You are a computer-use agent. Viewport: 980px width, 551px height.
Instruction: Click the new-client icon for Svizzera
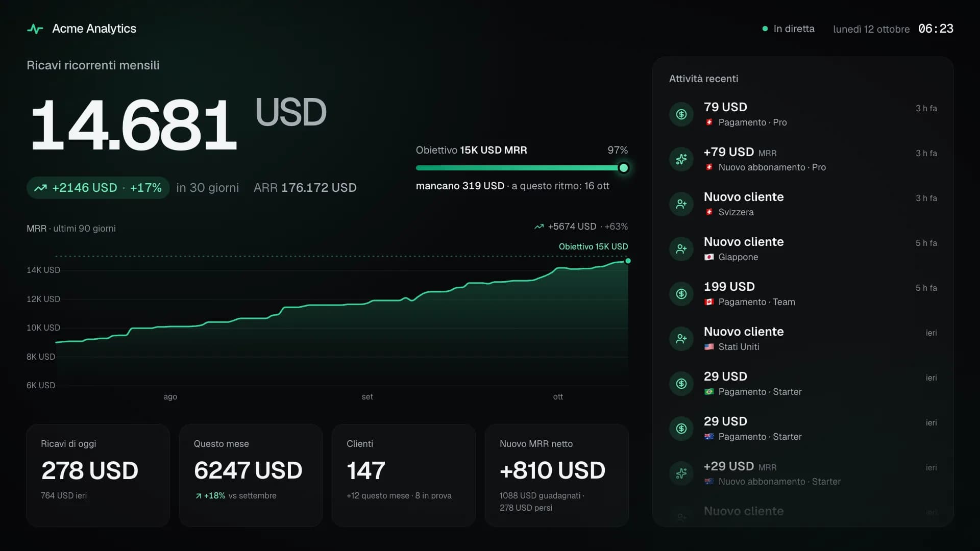tap(681, 204)
